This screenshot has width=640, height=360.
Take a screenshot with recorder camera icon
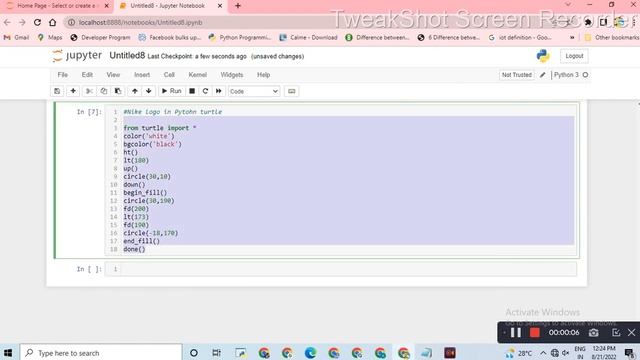point(593,333)
